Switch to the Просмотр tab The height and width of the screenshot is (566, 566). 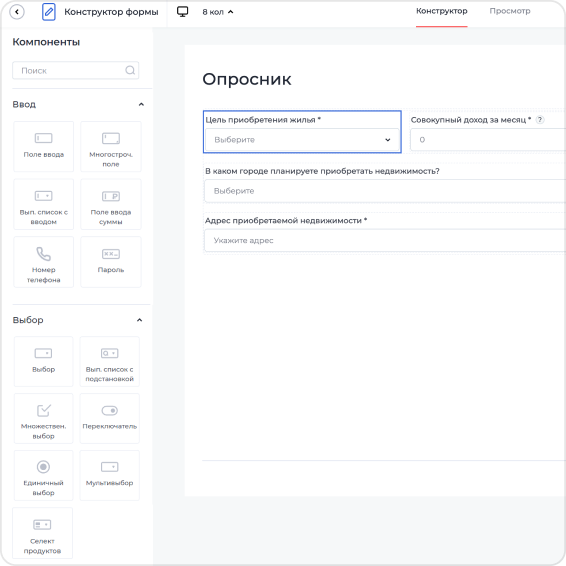click(510, 11)
